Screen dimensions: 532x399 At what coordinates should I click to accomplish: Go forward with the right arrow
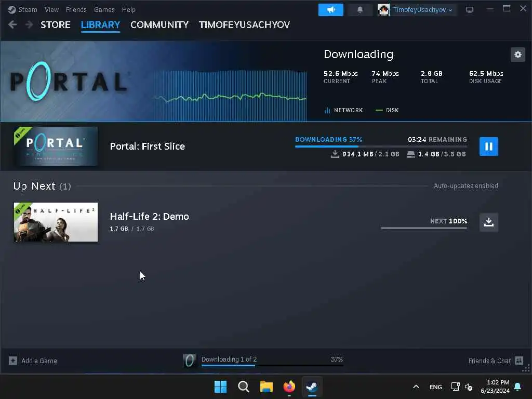pos(29,24)
